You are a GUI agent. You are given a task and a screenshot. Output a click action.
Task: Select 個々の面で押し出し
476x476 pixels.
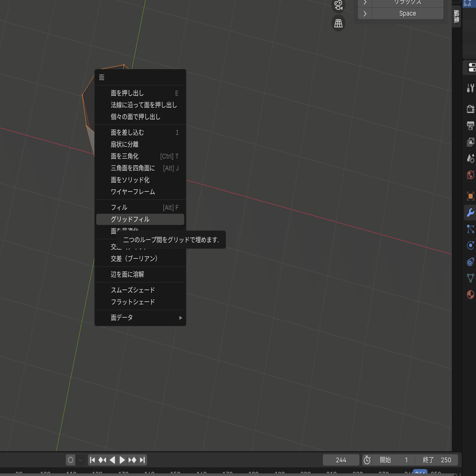(x=140, y=117)
